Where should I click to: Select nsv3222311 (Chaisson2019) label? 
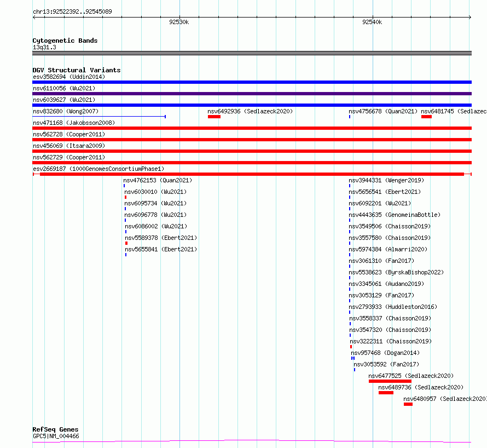[391, 341]
